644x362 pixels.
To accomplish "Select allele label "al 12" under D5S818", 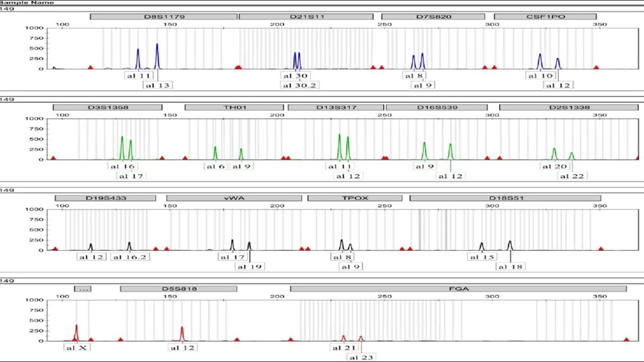I will coord(182,347).
